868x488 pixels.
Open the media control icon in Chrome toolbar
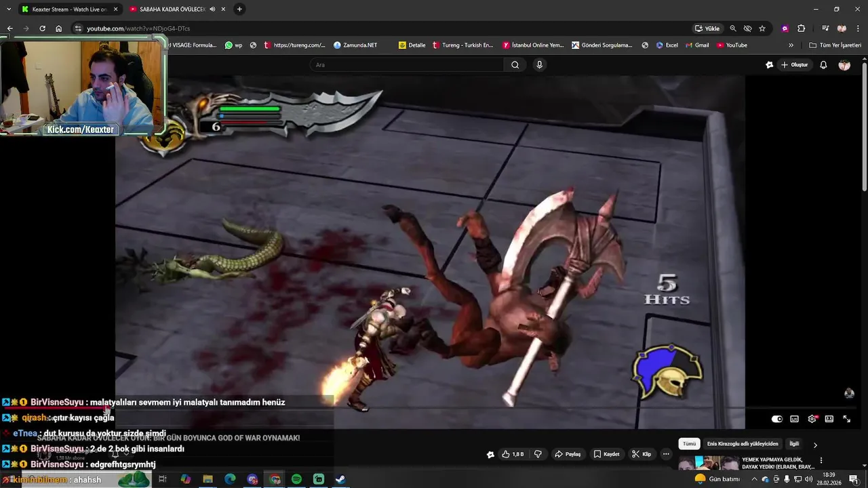(x=825, y=28)
